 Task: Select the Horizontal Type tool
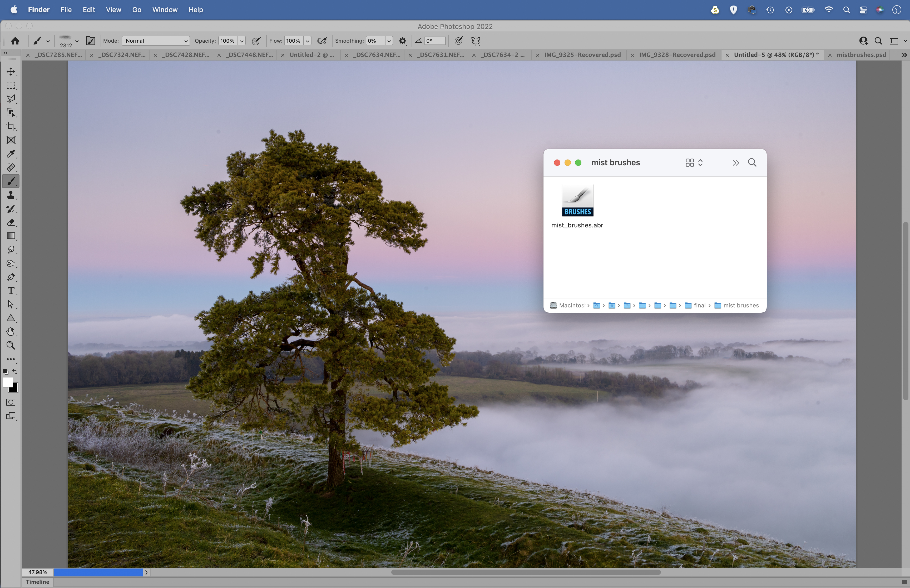(11, 291)
